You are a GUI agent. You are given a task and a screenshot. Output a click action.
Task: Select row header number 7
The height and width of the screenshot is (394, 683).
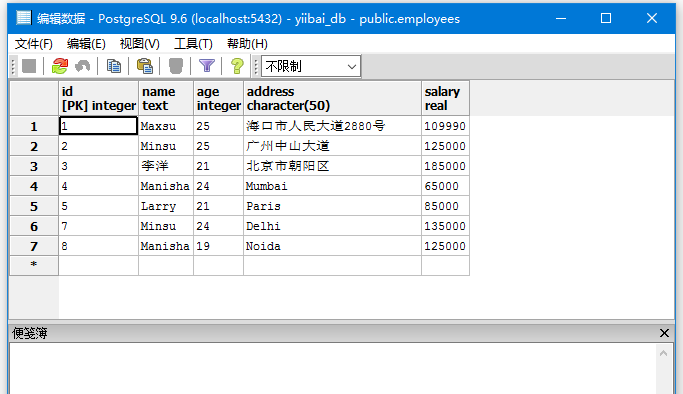coord(34,246)
